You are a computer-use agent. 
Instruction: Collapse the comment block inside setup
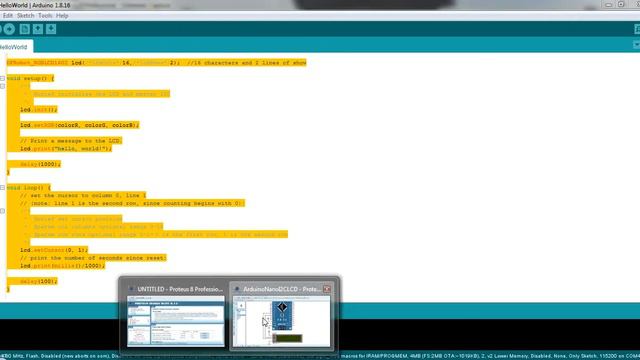point(2,86)
